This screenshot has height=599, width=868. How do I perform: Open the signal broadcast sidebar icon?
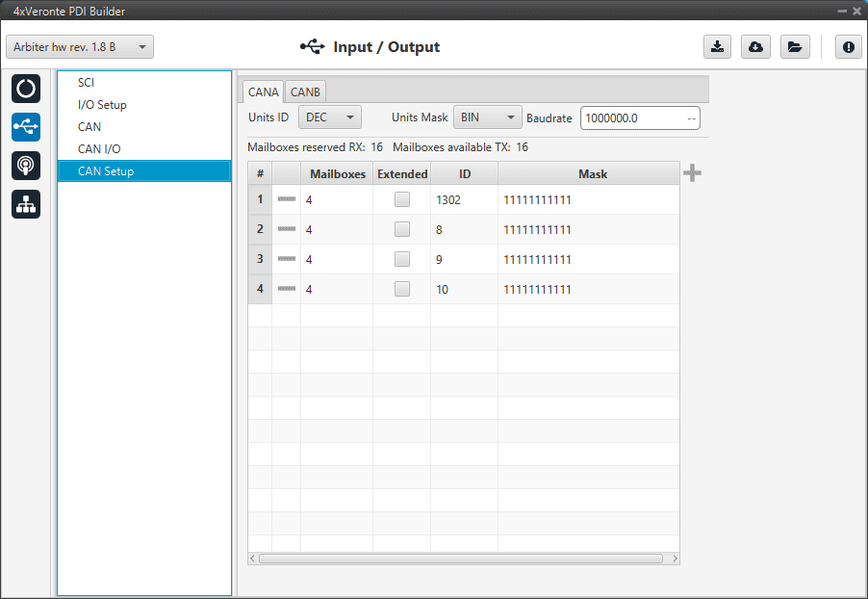click(25, 166)
